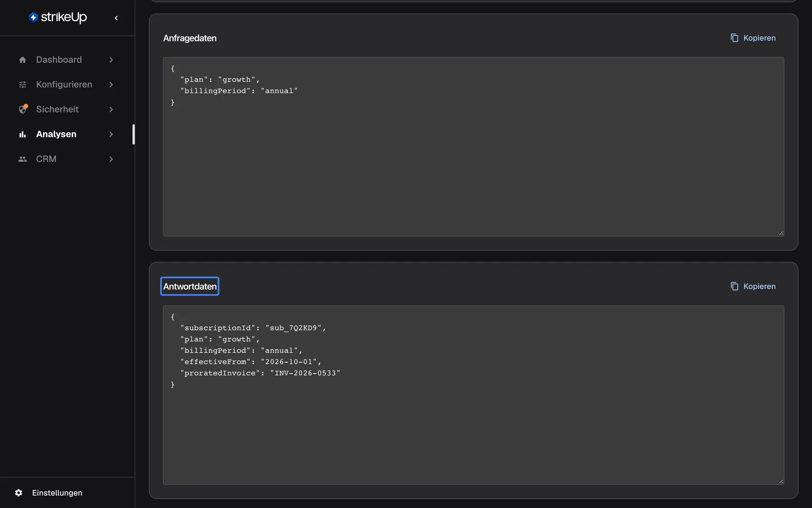Click the Sicherheit shield icon
Viewport: 812px width, 508px height.
click(x=23, y=109)
